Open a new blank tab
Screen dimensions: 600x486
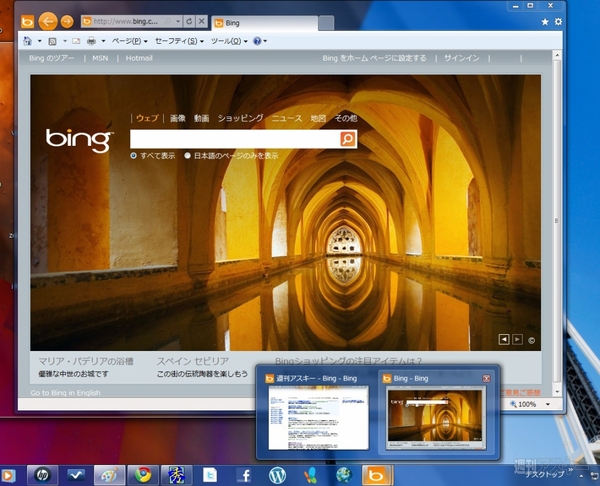[326, 23]
